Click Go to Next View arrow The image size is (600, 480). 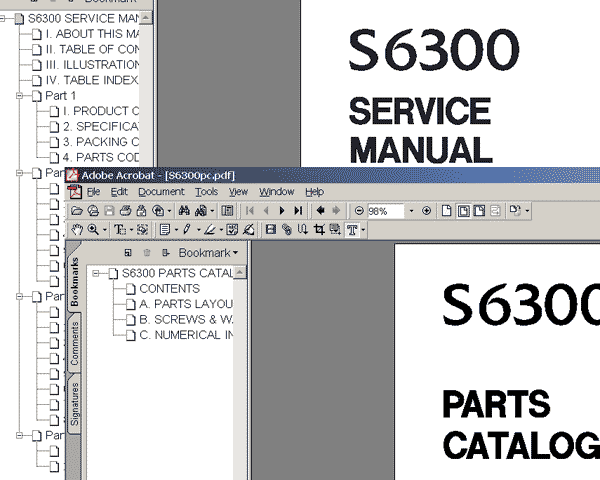point(336,211)
